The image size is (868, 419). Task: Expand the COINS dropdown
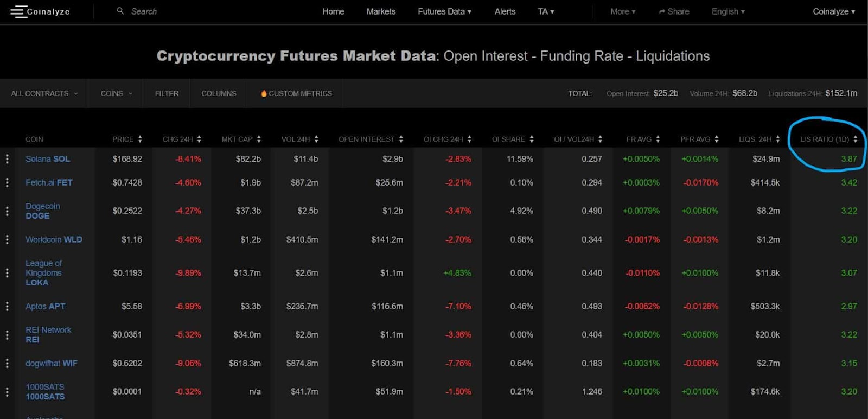(x=116, y=93)
